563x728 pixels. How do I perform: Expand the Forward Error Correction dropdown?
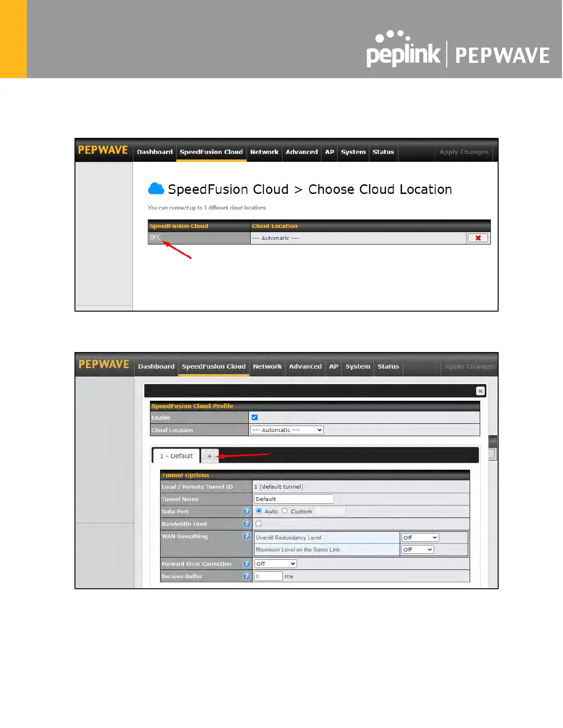point(276,563)
